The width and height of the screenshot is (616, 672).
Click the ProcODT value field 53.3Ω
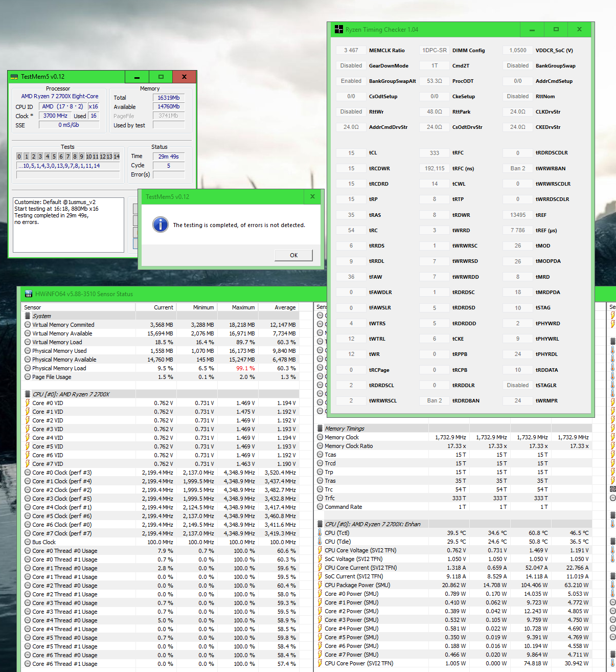pos(434,81)
